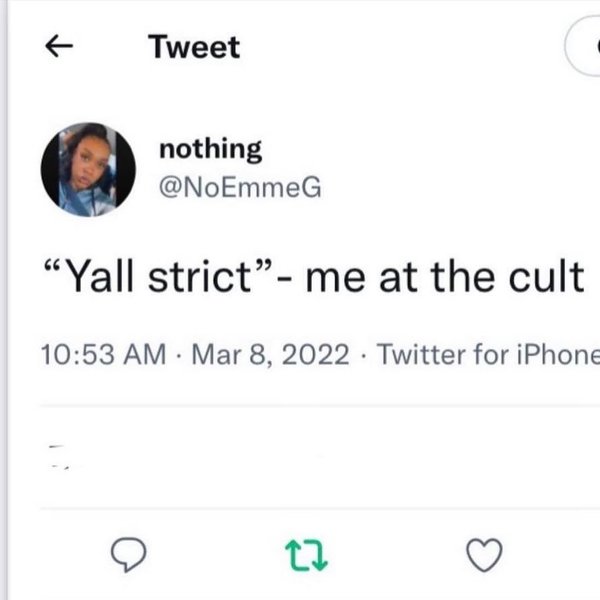Screen dimensions: 600x600
Task: Go back using the left arrow
Action: click(x=63, y=46)
